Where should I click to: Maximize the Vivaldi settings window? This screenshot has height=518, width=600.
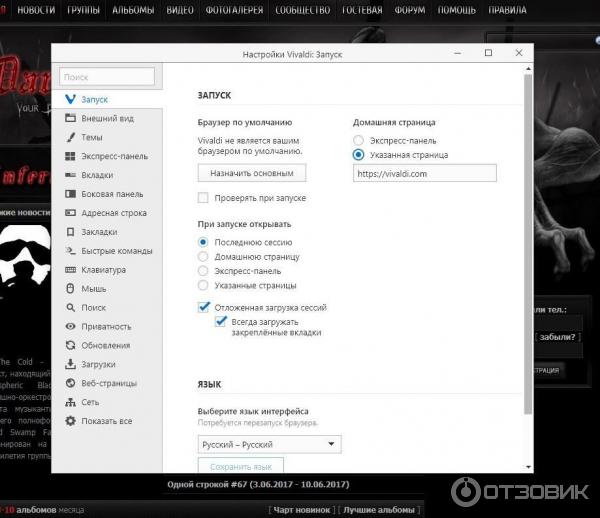point(488,53)
